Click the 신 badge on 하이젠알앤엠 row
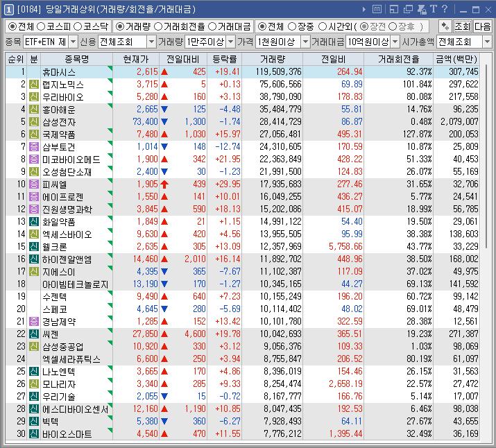Image resolution: width=496 pixels, height=448 pixels. (33, 259)
